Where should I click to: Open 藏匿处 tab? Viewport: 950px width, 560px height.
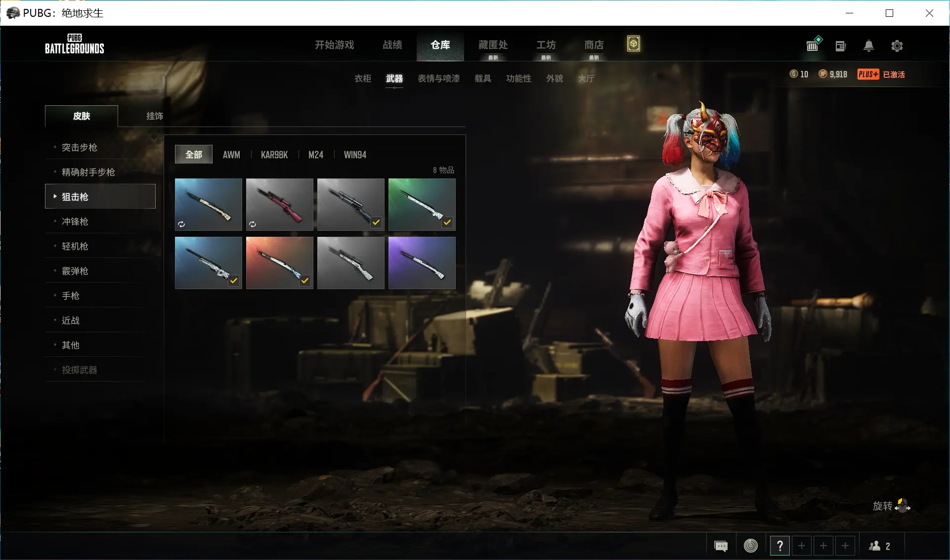(493, 45)
